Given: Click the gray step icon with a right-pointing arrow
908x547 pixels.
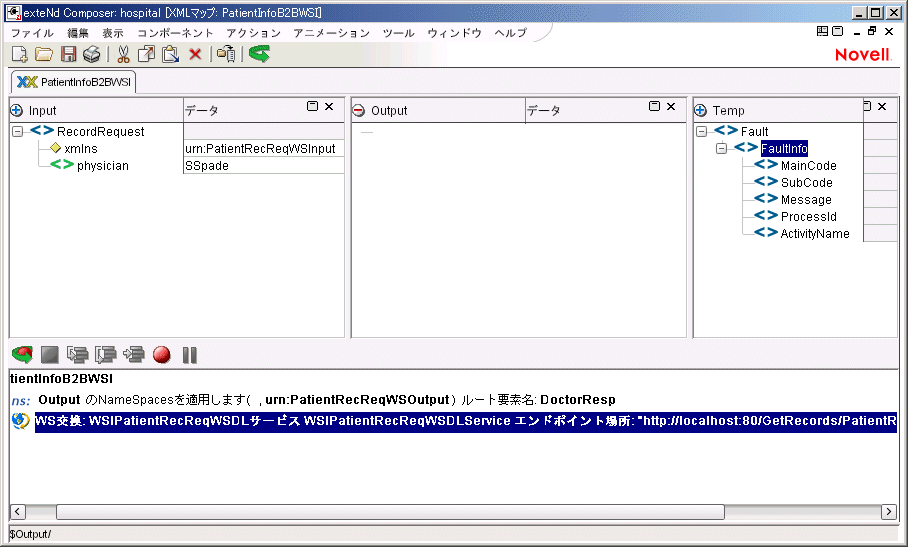Looking at the screenshot, I should [x=134, y=354].
